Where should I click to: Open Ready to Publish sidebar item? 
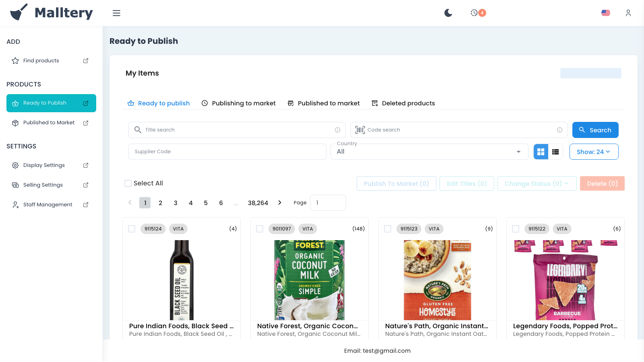coord(51,103)
